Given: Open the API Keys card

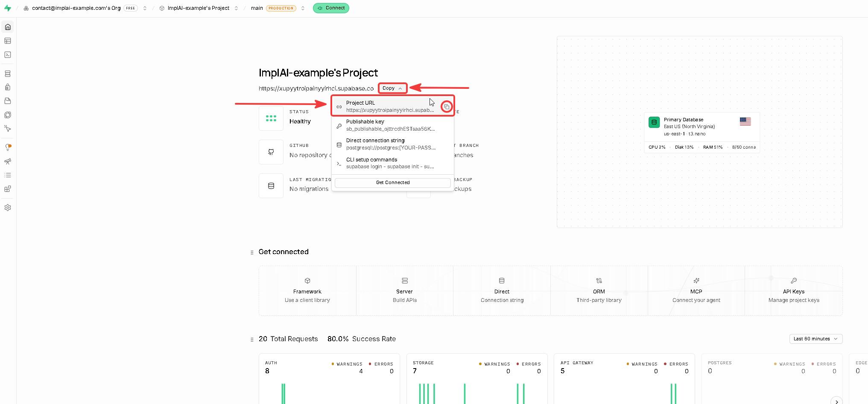Looking at the screenshot, I should (x=794, y=291).
